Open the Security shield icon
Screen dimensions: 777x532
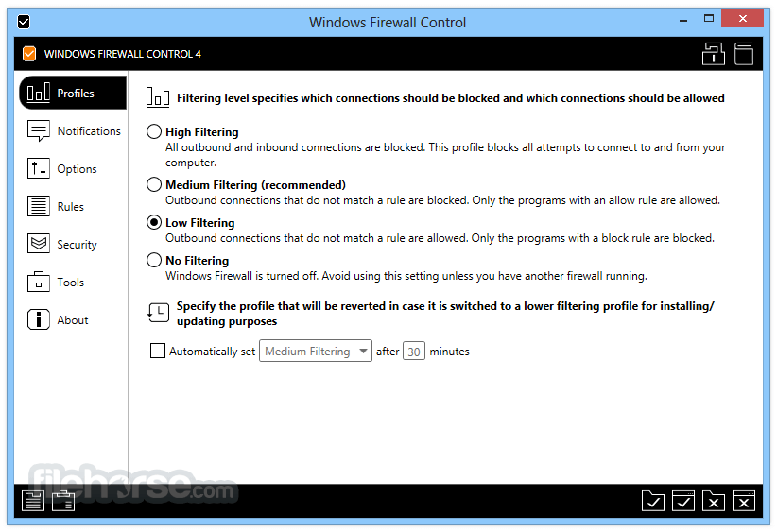tap(38, 244)
